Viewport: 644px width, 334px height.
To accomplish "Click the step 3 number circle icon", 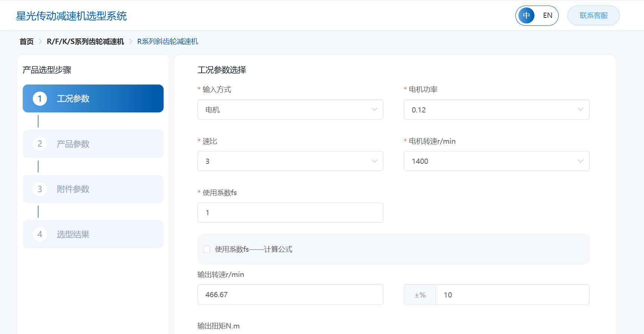I will (x=40, y=189).
